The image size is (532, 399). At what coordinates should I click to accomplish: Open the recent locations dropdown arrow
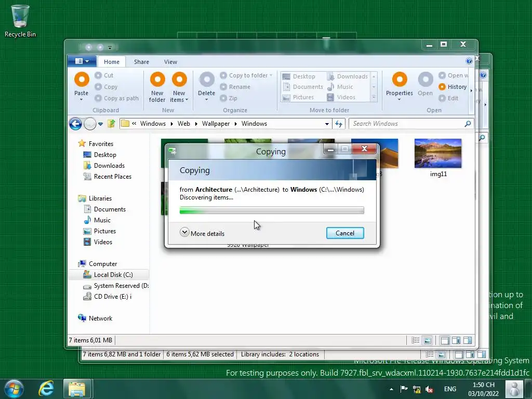pyautogui.click(x=100, y=124)
